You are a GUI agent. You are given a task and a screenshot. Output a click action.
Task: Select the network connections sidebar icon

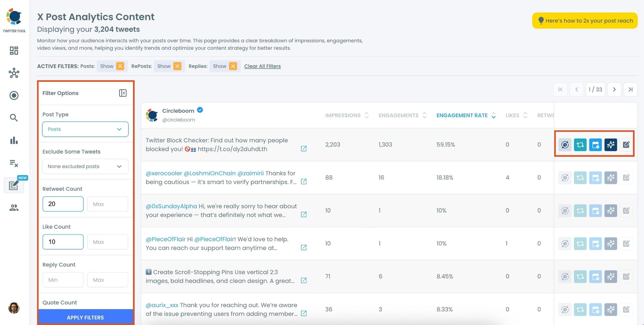[x=14, y=73]
